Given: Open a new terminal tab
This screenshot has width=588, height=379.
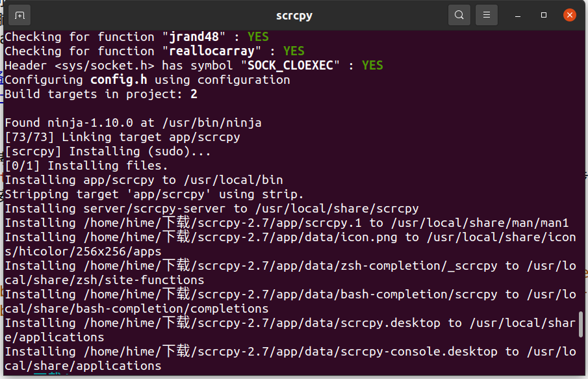Looking at the screenshot, I should click(19, 15).
